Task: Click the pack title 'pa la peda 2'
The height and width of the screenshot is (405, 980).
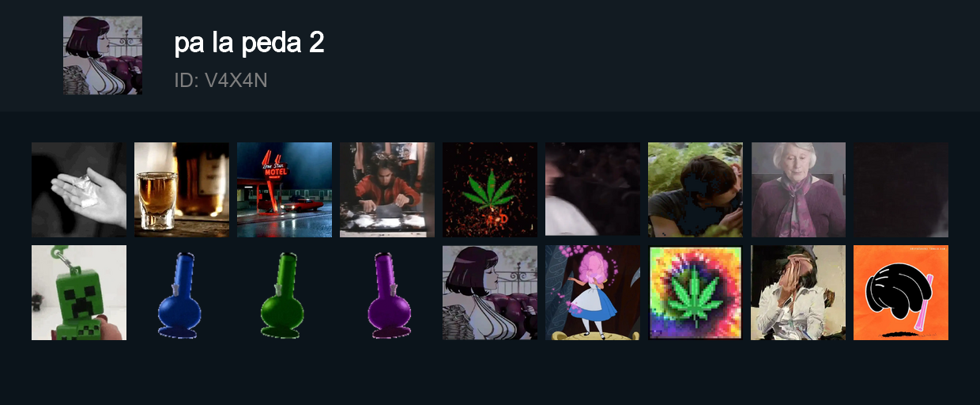Action: [x=249, y=44]
